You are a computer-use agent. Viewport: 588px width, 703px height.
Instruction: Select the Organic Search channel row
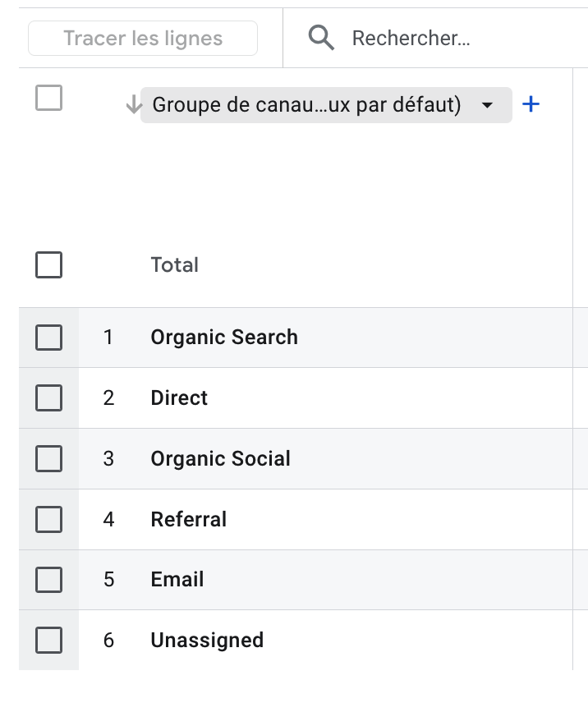[x=224, y=338]
